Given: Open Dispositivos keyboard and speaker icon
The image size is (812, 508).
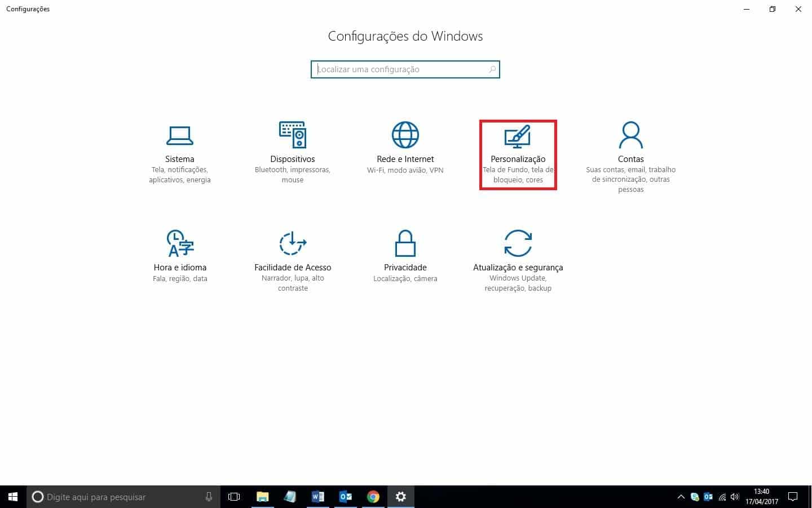Looking at the screenshot, I should pyautogui.click(x=293, y=135).
